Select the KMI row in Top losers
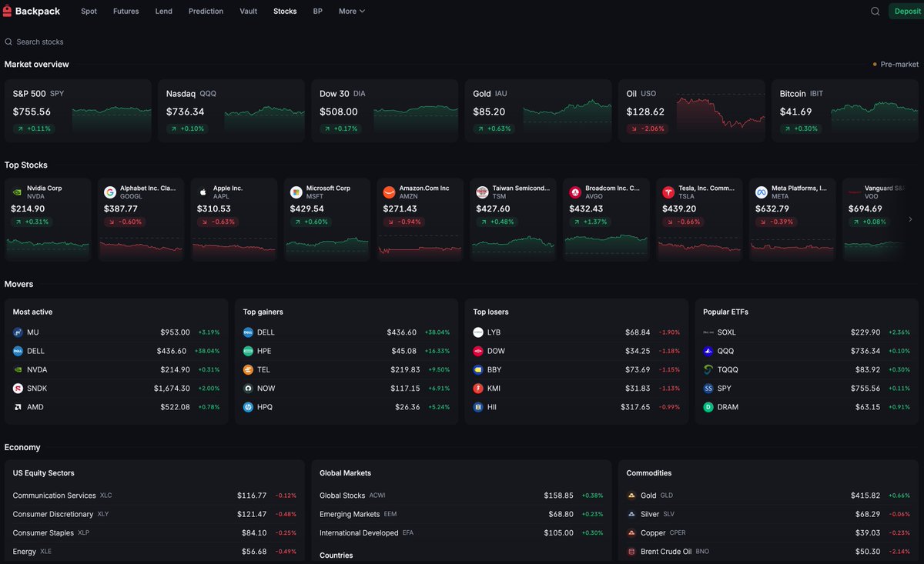The width and height of the screenshot is (924, 564). 577,389
